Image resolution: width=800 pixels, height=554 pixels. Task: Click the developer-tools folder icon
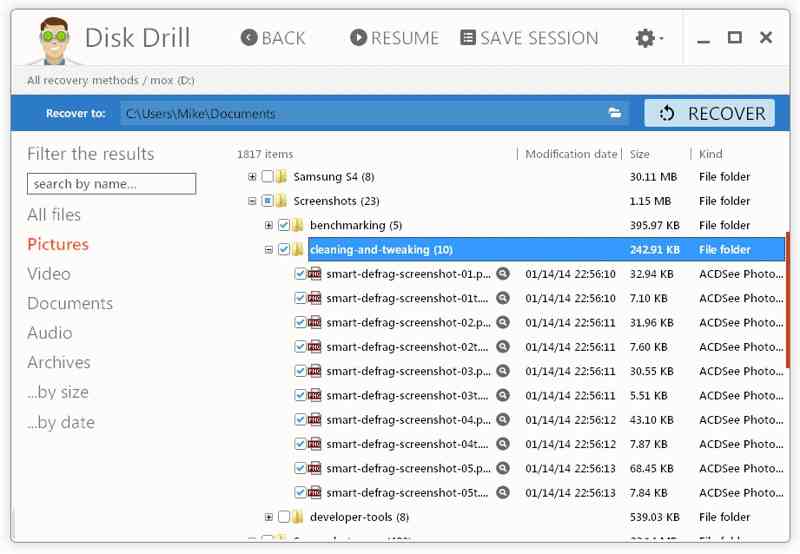[297, 517]
